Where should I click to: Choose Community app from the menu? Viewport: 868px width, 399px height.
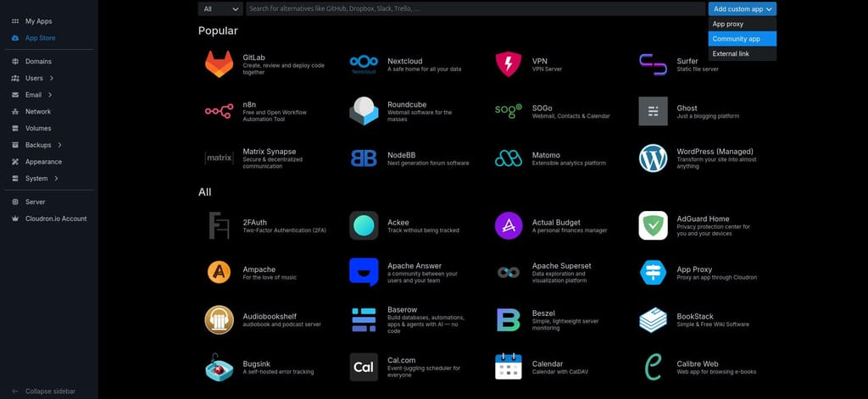tap(743, 39)
